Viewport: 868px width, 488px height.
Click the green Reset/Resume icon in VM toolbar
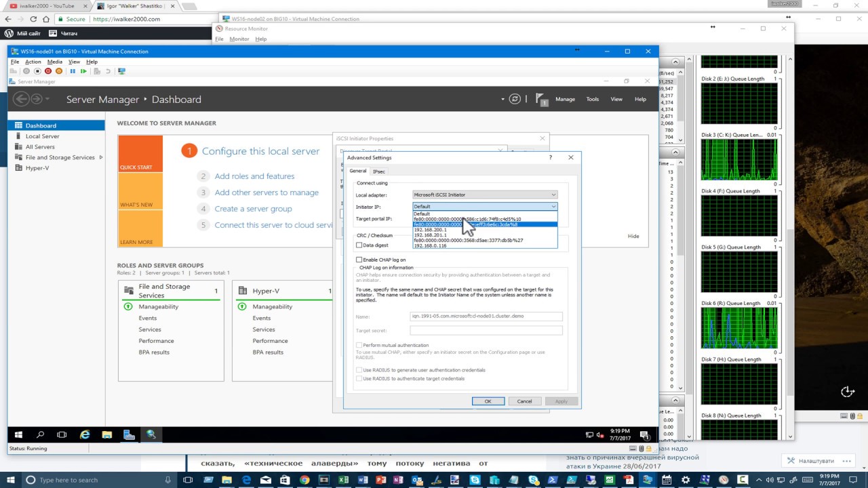tap(83, 71)
